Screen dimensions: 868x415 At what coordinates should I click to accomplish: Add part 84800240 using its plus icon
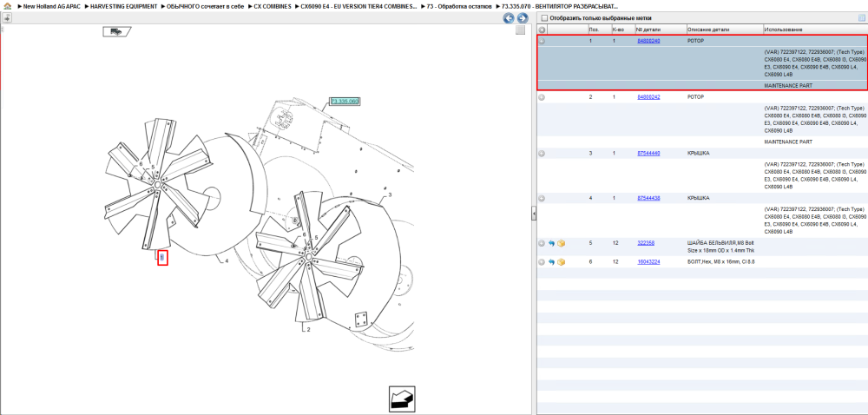point(542,41)
